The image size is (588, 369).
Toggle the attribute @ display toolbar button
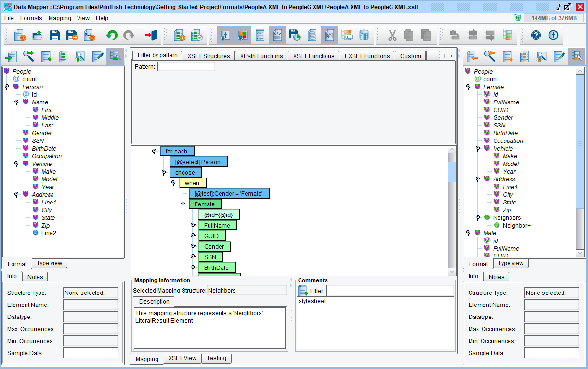[x=329, y=35]
